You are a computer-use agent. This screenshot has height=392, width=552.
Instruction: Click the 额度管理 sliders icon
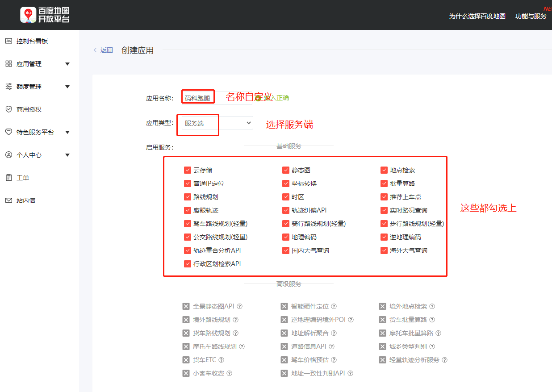[8, 87]
